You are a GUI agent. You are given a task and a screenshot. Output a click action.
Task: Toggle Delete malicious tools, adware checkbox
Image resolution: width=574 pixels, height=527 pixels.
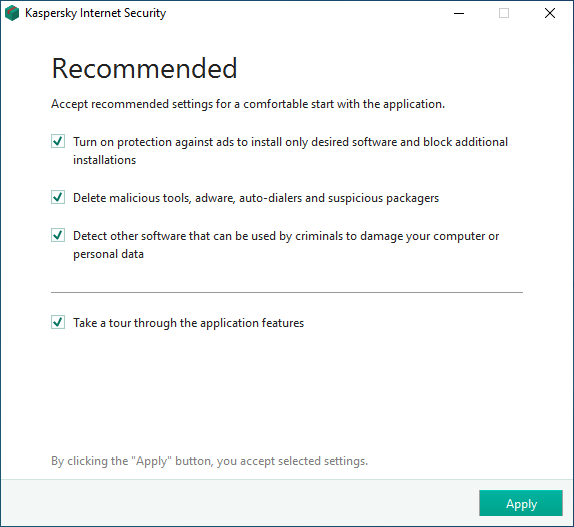click(58, 197)
